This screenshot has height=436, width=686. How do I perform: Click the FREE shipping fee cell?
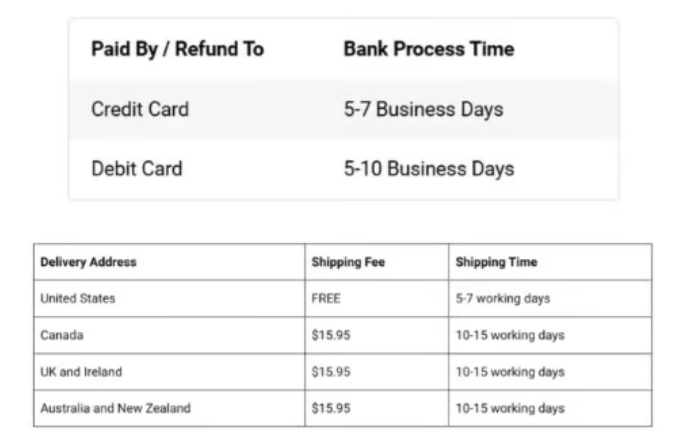[325, 298]
